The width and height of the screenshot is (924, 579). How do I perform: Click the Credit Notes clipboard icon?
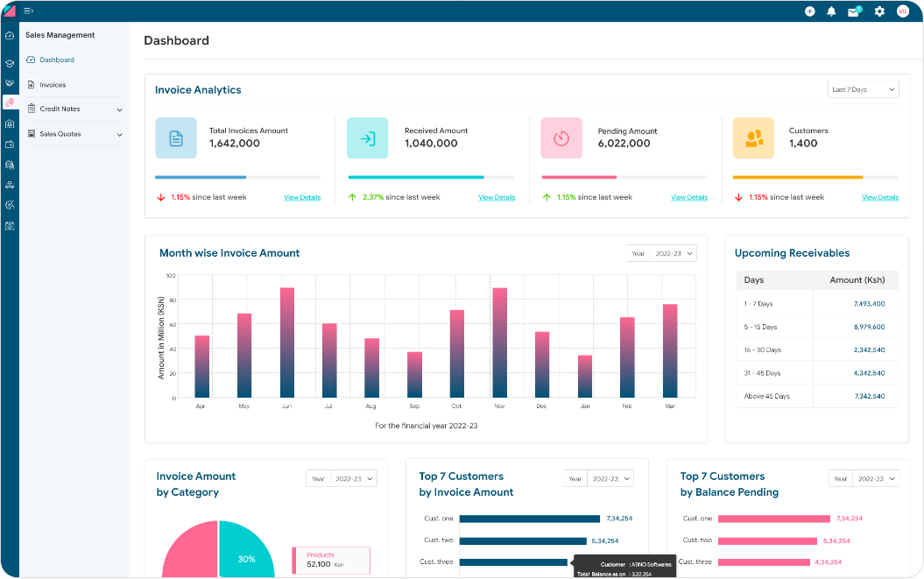click(x=32, y=109)
